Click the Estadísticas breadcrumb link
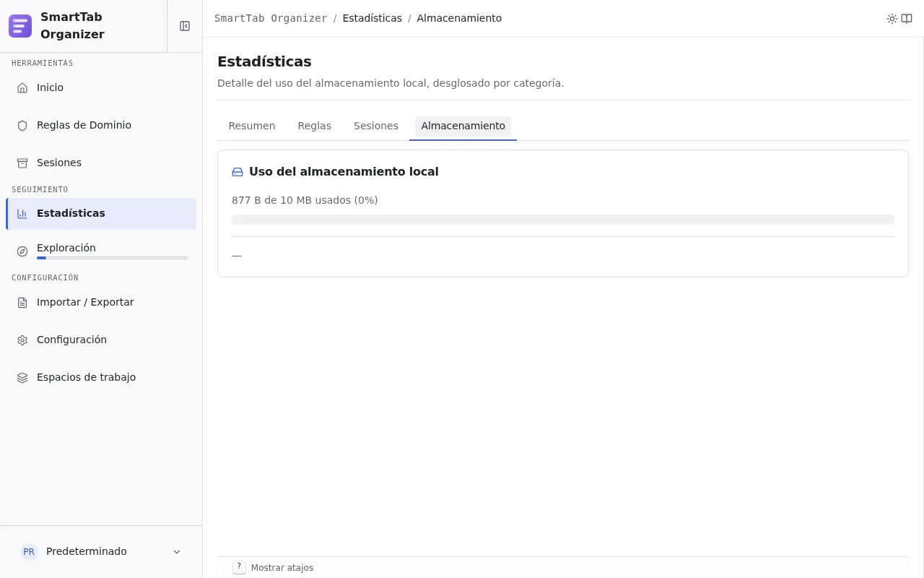This screenshot has height=578, width=924. [x=372, y=18]
